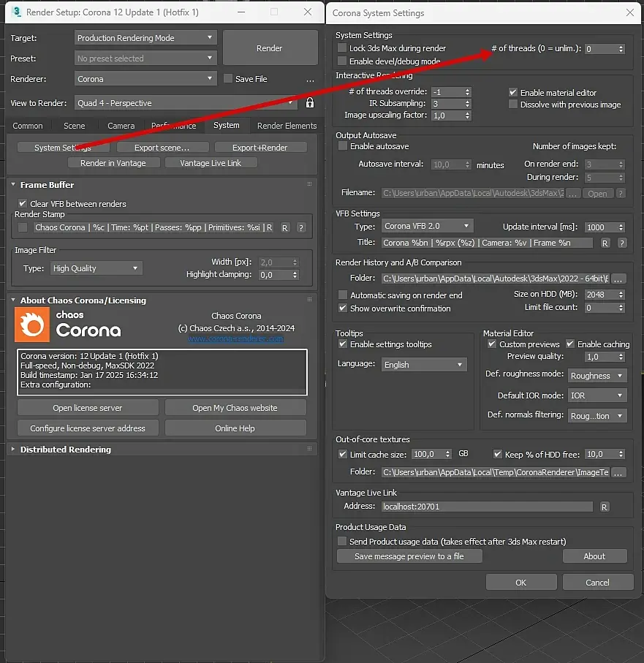This screenshot has width=644, height=663.
Task: Toggle Show overwrite confirmation checkbox
Action: 343,308
